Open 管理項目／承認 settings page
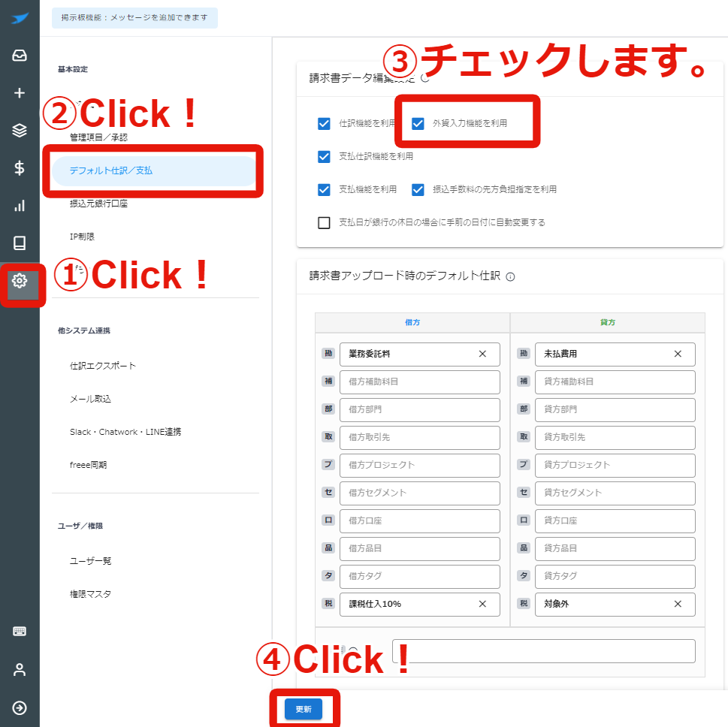Image resolution: width=728 pixels, height=727 pixels. tap(98, 137)
